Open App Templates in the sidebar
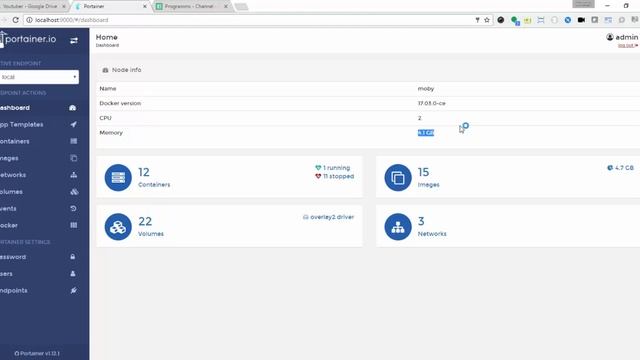The height and width of the screenshot is (360, 640). 44,124
